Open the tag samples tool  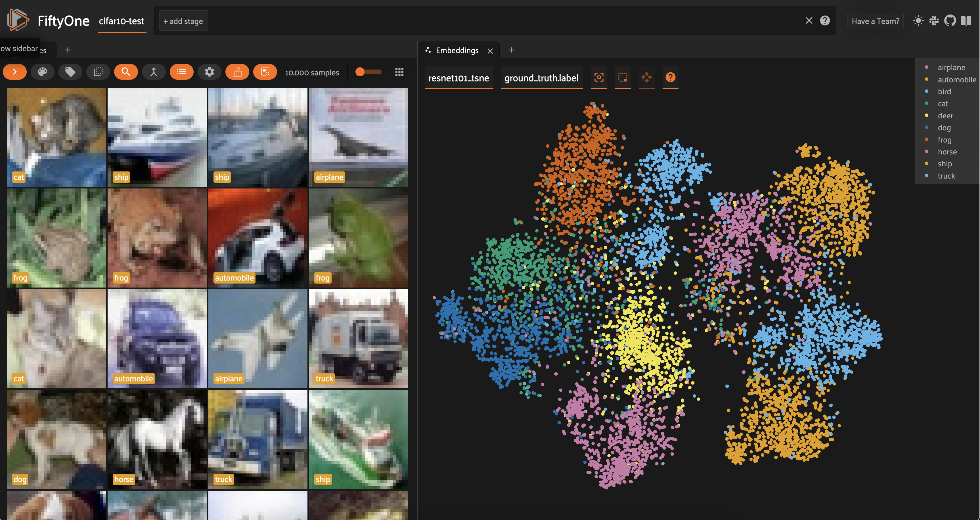[70, 72]
